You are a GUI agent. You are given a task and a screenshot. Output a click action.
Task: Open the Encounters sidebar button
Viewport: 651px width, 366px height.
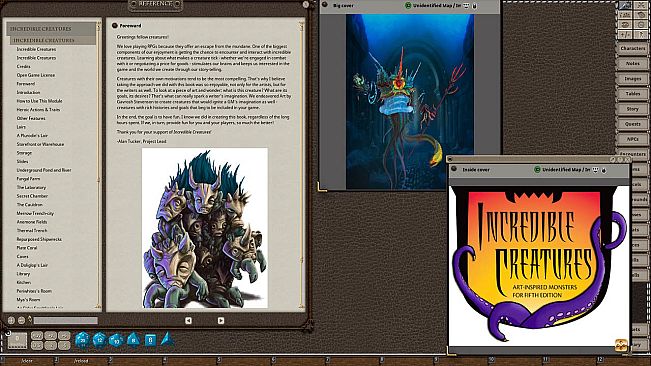click(633, 154)
